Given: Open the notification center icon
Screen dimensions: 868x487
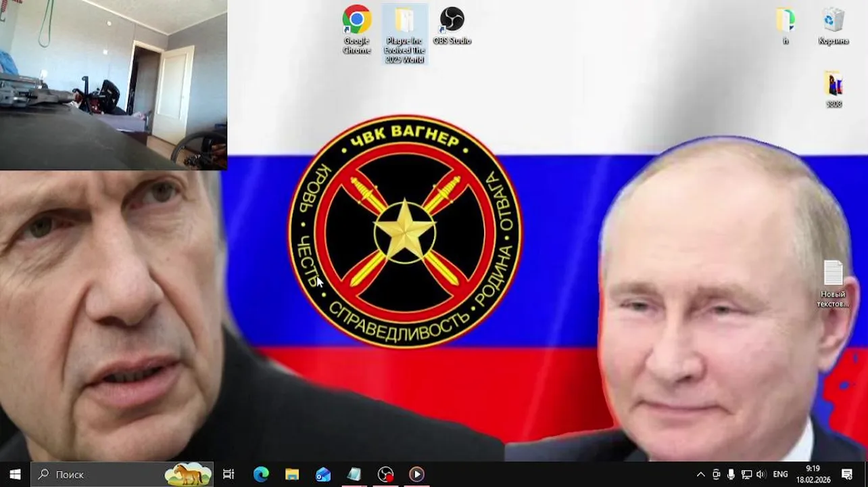Looking at the screenshot, I should click(847, 474).
